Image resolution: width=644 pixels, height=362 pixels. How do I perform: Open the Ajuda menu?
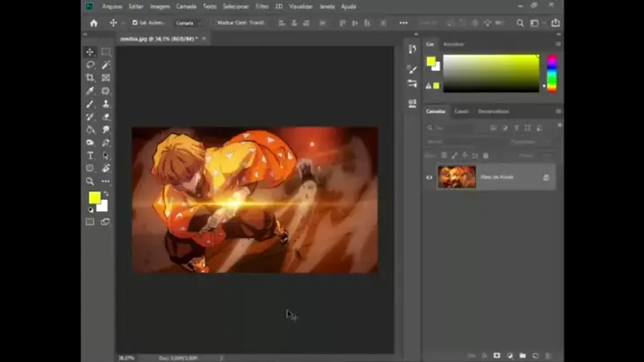pos(348,6)
